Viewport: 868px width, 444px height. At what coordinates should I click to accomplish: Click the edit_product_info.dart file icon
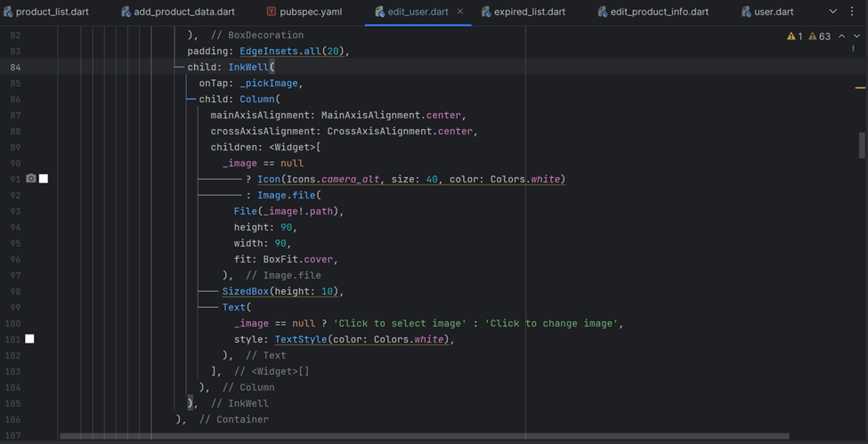603,12
